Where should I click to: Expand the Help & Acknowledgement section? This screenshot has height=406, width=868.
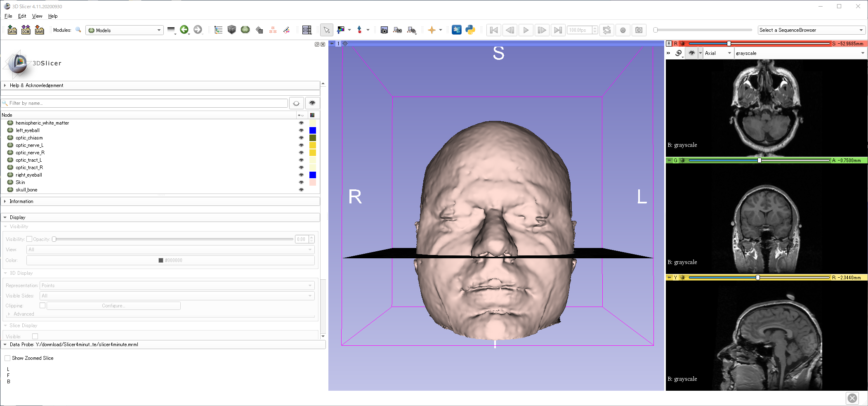[36, 85]
